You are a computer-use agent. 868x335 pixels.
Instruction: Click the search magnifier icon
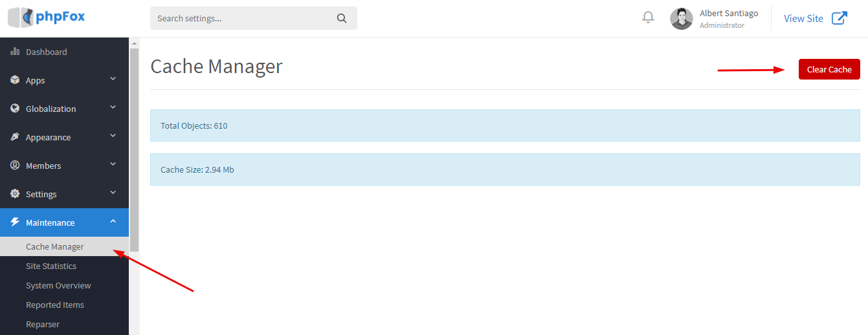342,18
